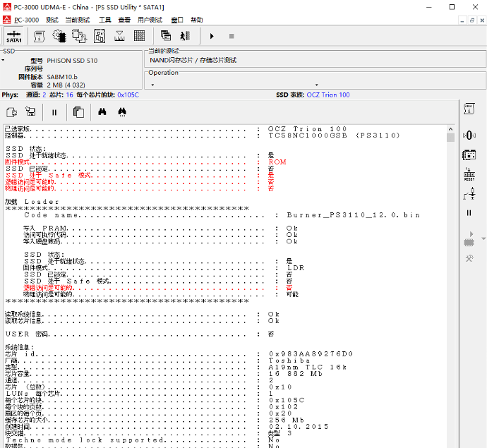Click the OCZ Trion 100 SSD family link text
This screenshot has width=487, height=448.
(328, 95)
